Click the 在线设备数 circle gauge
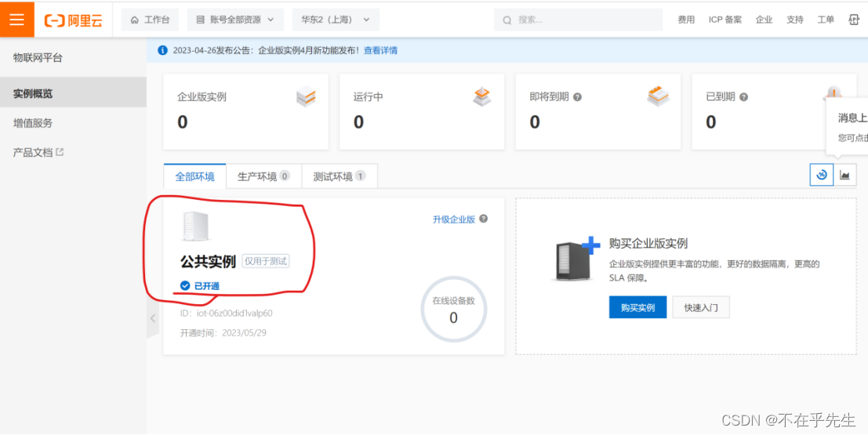The width and height of the screenshot is (868, 435). [x=453, y=310]
